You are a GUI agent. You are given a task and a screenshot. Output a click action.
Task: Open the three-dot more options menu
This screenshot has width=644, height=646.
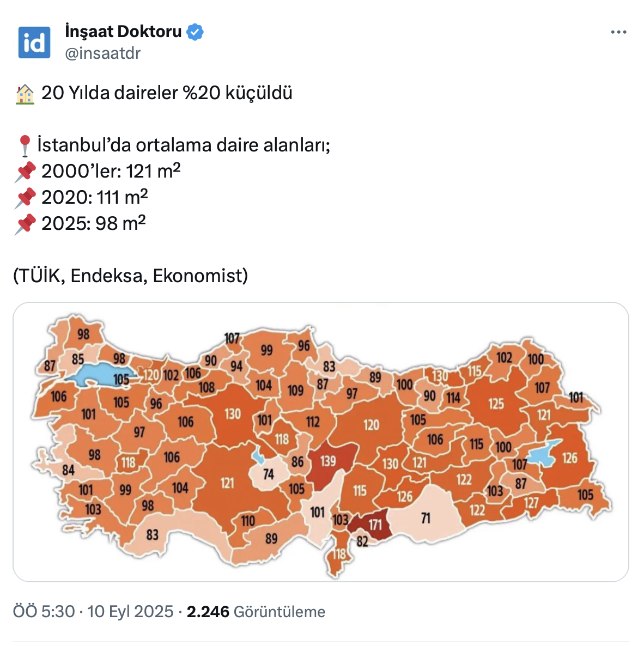click(x=618, y=33)
